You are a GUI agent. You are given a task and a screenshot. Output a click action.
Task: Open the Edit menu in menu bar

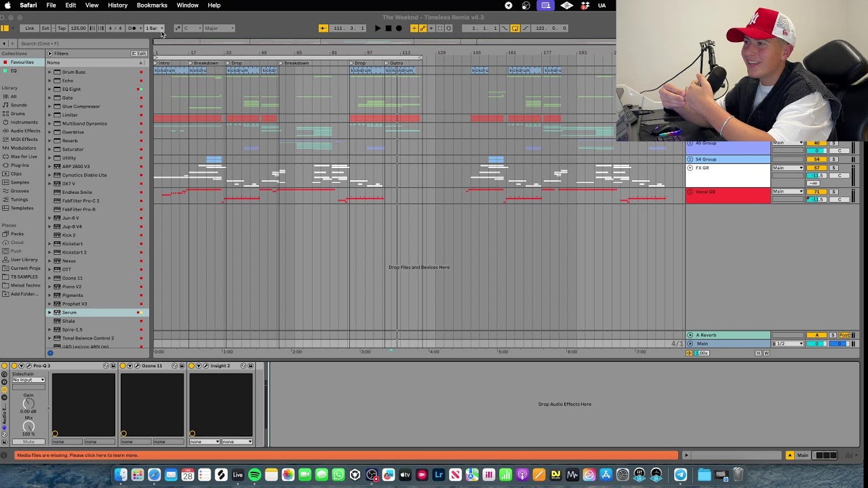click(x=71, y=5)
